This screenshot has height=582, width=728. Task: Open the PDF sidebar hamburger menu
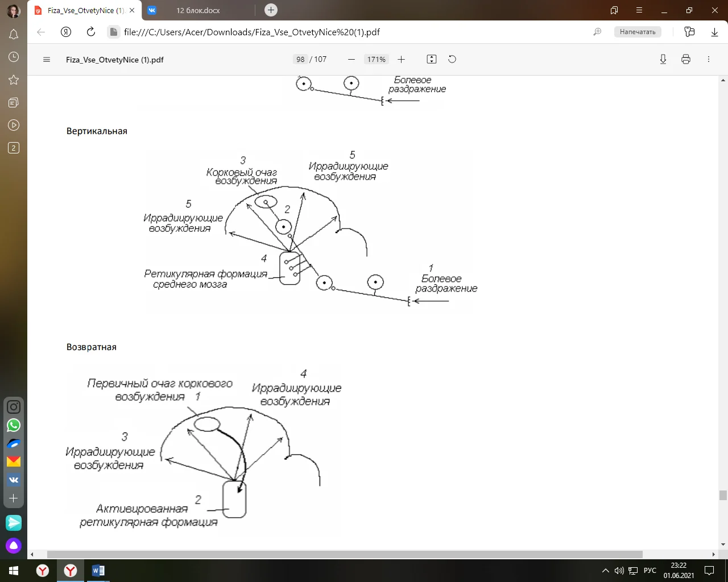click(47, 60)
